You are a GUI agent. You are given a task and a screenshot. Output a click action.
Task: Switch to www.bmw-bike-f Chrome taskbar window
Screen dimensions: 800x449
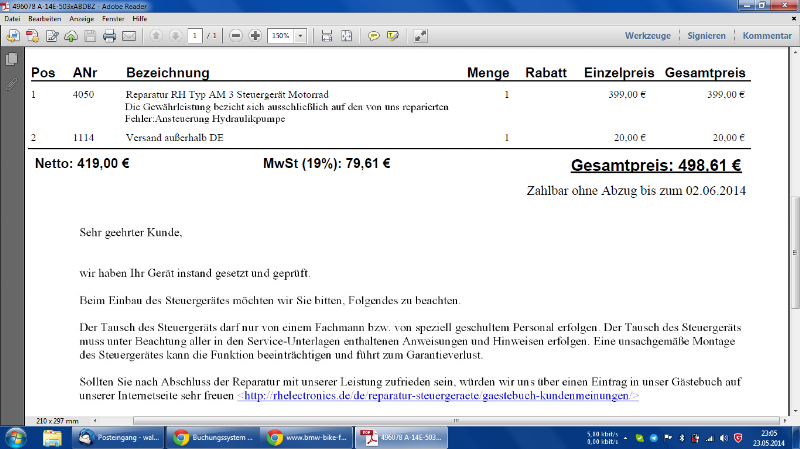pyautogui.click(x=307, y=438)
